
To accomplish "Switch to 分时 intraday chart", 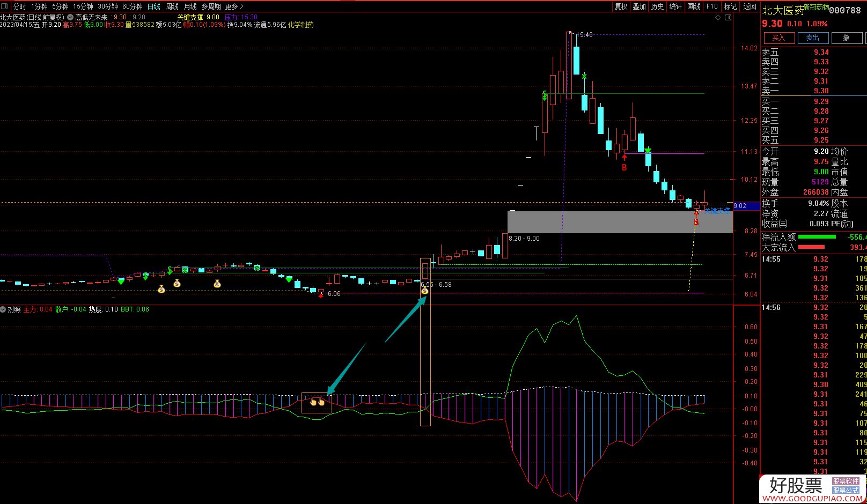I will (19, 6).
